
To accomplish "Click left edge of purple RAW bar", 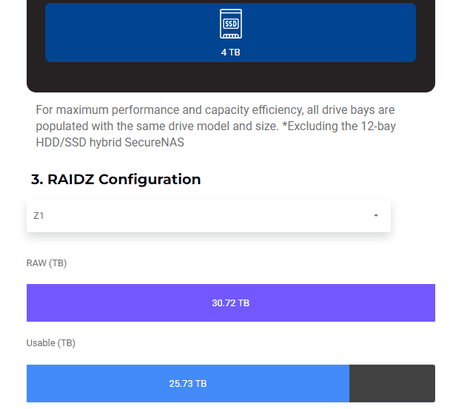I will (x=29, y=303).
